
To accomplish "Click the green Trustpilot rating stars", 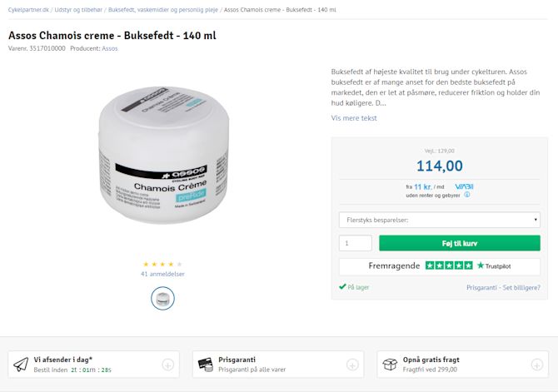I will pos(449,265).
